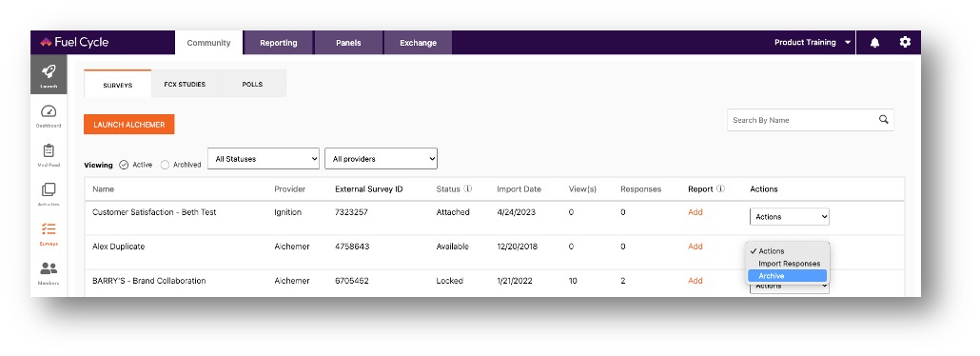Switch to the Panels tab

pos(349,43)
